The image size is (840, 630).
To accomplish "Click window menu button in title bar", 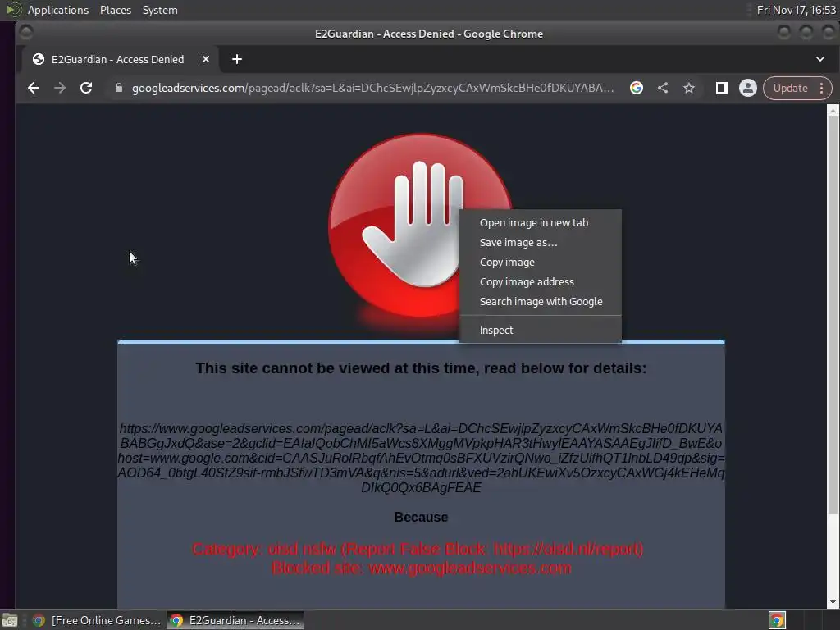I will click(25, 33).
